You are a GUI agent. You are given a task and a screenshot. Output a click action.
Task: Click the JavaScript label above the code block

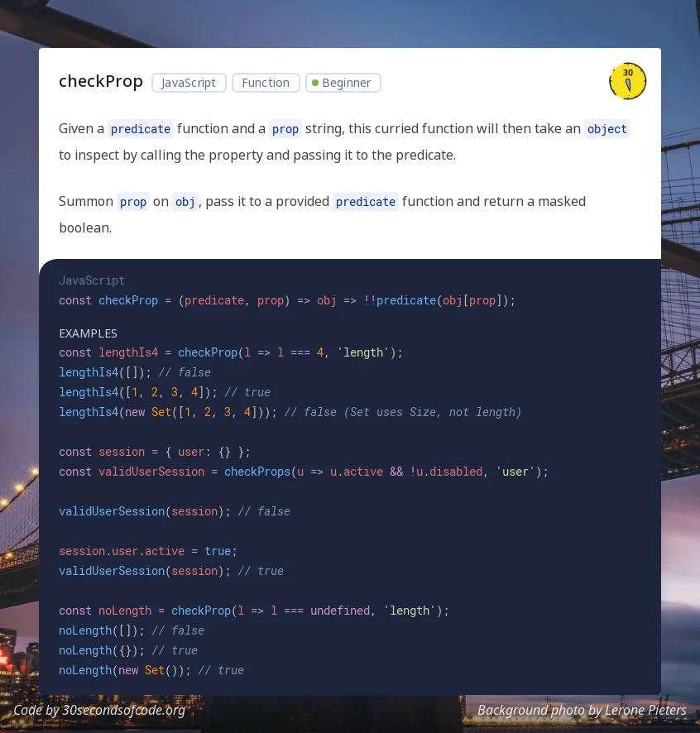[x=92, y=280]
